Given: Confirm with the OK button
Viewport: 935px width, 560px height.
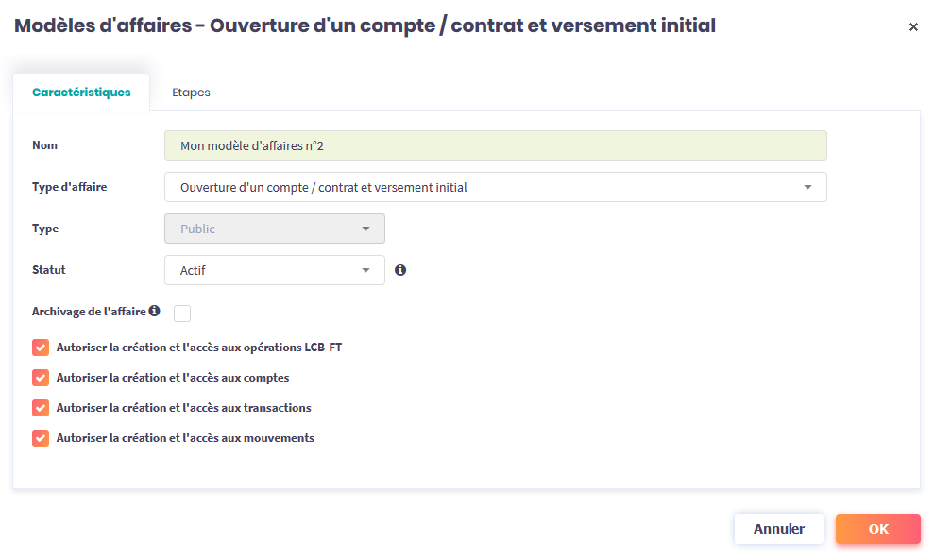Looking at the screenshot, I should pos(877,529).
